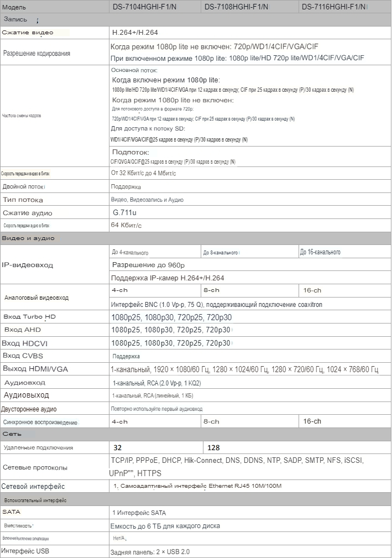The width and height of the screenshot is (392, 558).
Task: Select the DS-7104HGHI-F1/N model header
Action: pos(144,7)
